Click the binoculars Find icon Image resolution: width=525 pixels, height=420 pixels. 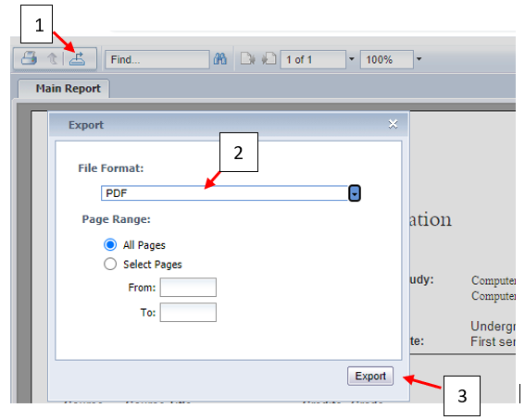coord(220,59)
